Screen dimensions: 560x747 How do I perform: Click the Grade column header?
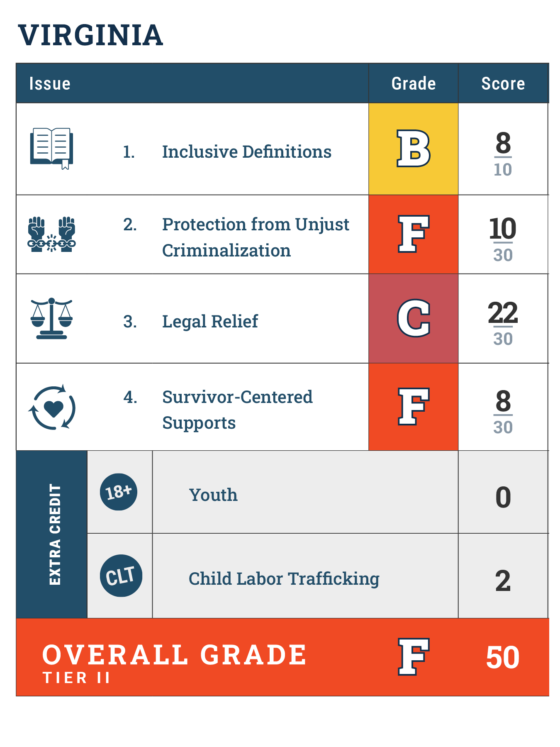coord(414,84)
